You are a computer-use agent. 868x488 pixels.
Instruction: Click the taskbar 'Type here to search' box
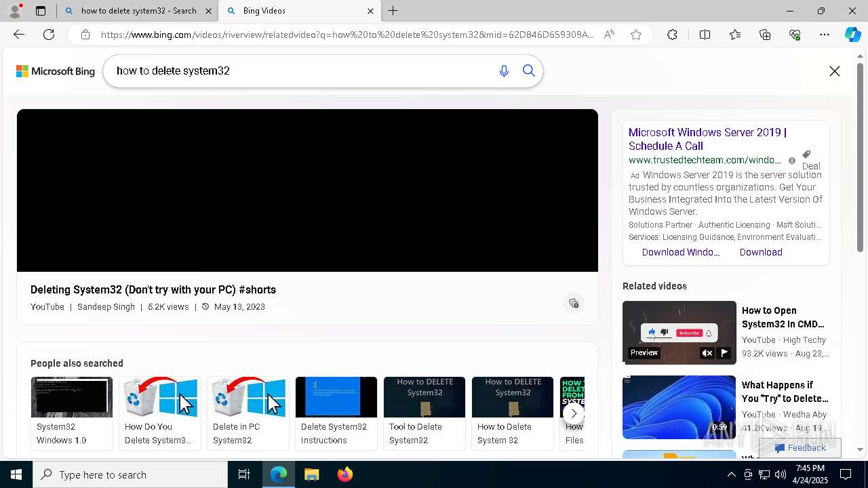(x=130, y=474)
